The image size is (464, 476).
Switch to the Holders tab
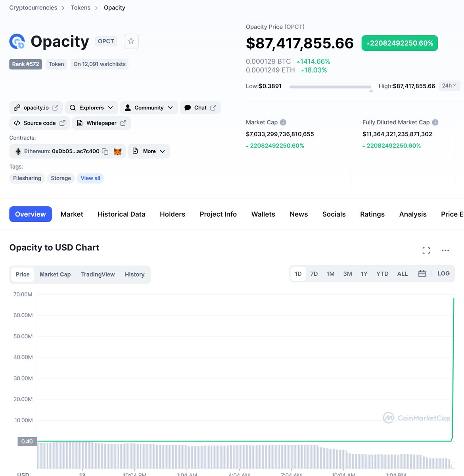173,214
